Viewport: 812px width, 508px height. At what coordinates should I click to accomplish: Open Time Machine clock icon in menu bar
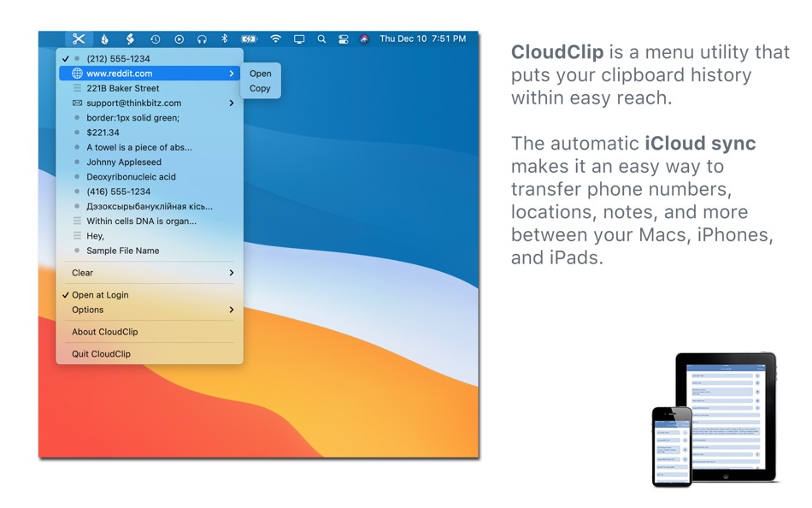click(155, 38)
